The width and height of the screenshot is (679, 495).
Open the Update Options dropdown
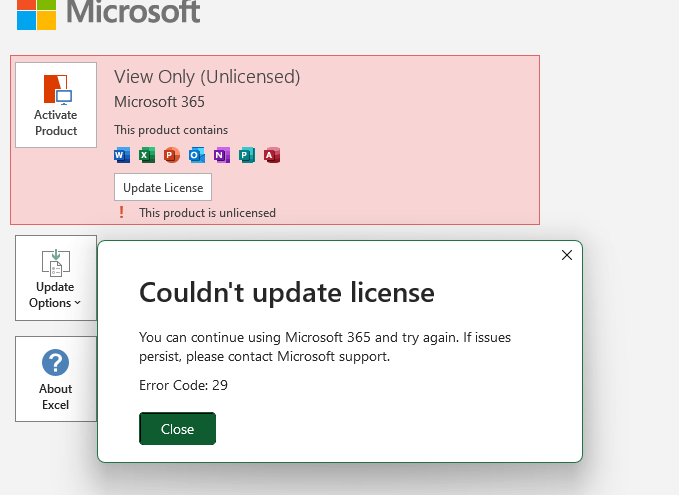[x=56, y=278]
